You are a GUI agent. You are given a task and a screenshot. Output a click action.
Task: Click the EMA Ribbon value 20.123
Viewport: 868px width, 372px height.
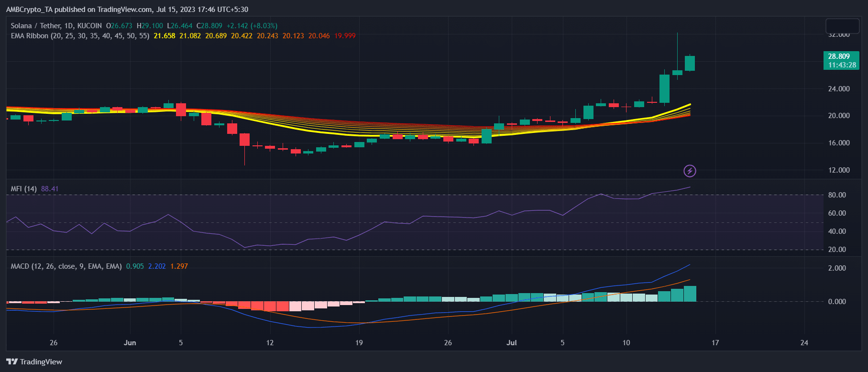(293, 36)
